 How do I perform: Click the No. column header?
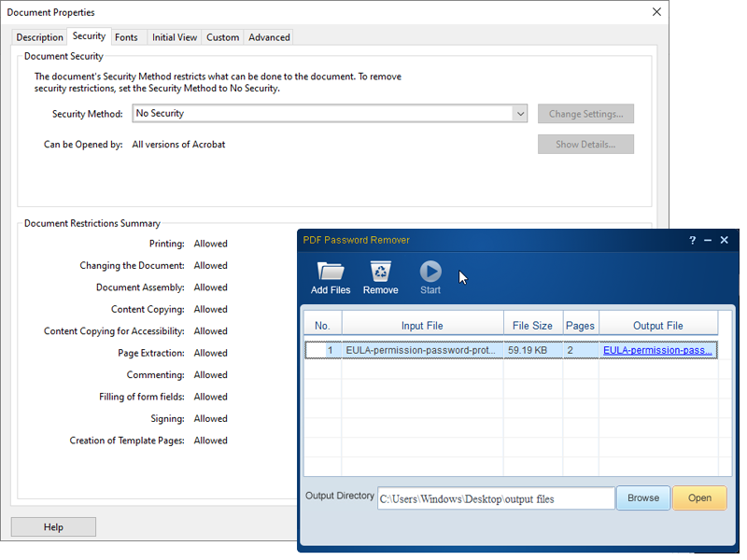click(322, 326)
